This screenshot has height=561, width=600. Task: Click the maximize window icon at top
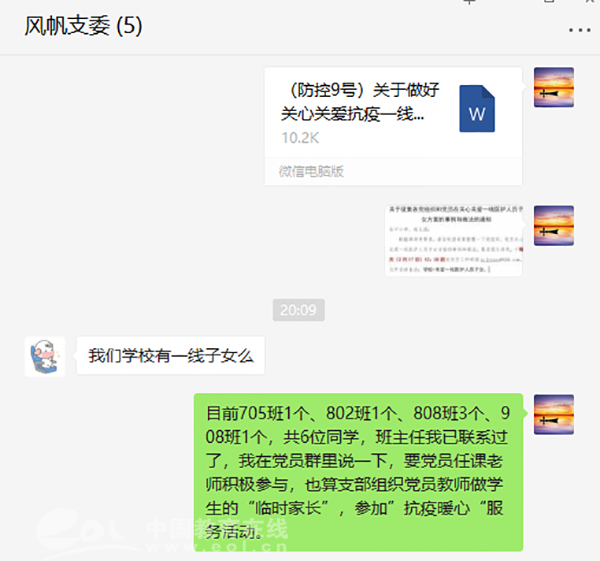[x=549, y=2]
